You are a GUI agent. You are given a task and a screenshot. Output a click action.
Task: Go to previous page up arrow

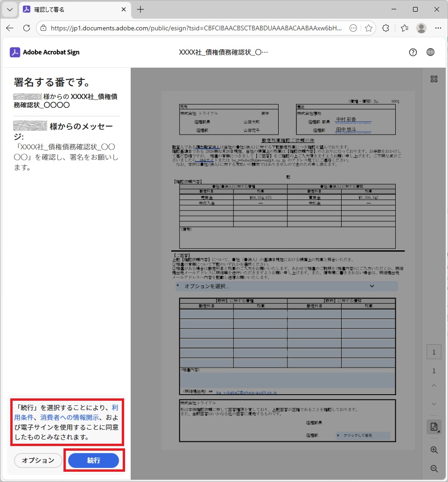pyautogui.click(x=434, y=386)
